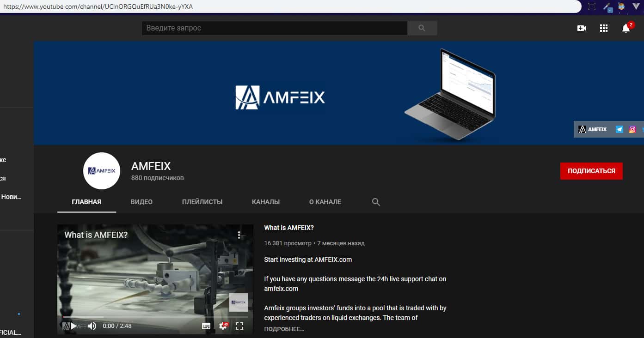The height and width of the screenshot is (338, 644).
Task: Open video quality settings gear
Action: tap(223, 326)
